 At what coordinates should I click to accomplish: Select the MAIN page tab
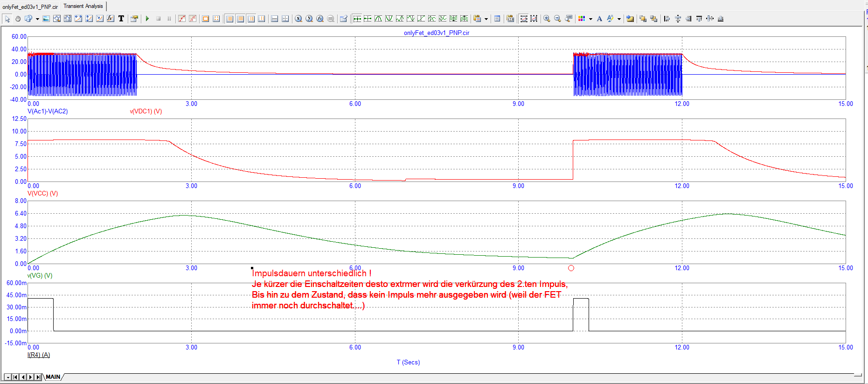point(53,377)
